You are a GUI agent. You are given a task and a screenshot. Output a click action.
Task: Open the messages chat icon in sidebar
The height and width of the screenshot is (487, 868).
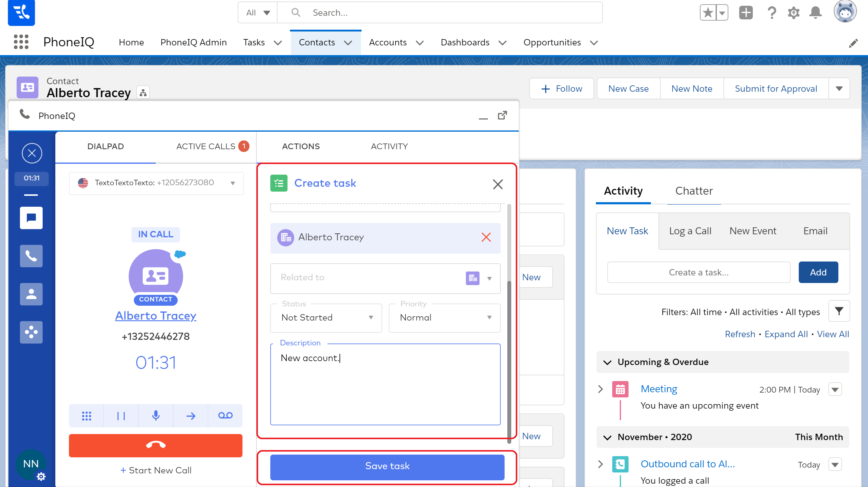(x=31, y=218)
